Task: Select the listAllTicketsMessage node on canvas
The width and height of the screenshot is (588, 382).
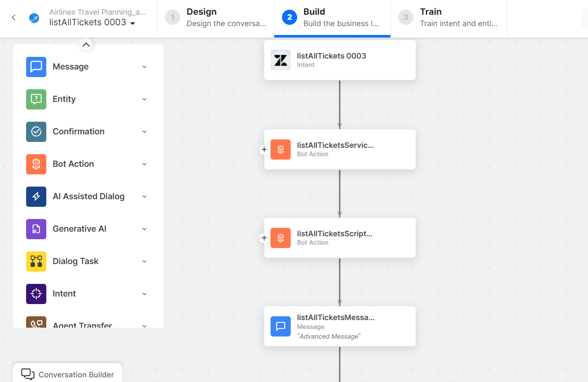Action: click(340, 326)
